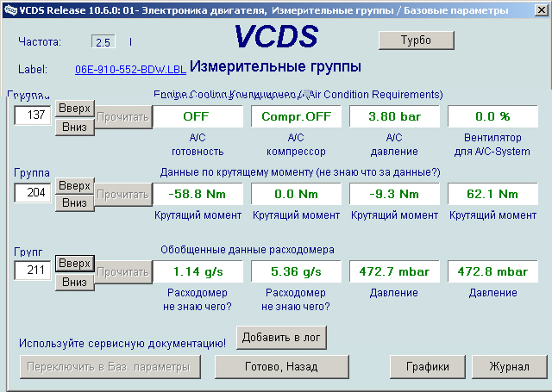Close the VCDS measuring groups window
Viewport: 552px width, 392px height.
pos(542,9)
